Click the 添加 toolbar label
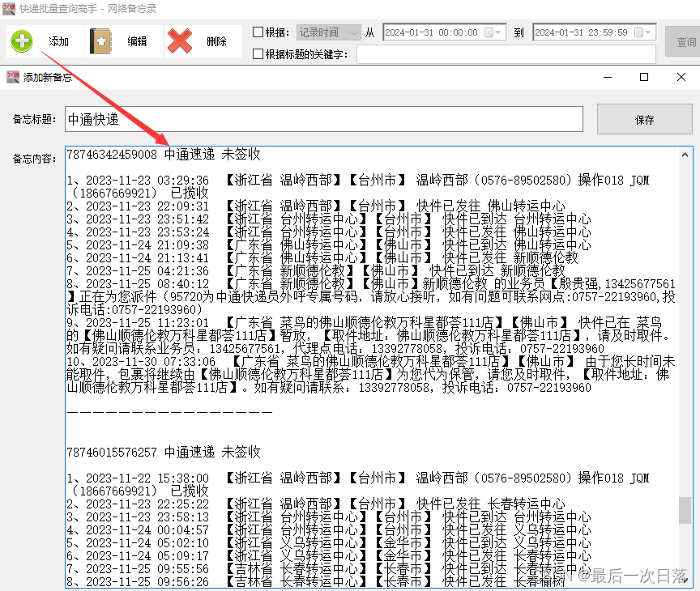This screenshot has height=591, width=700. tap(58, 41)
